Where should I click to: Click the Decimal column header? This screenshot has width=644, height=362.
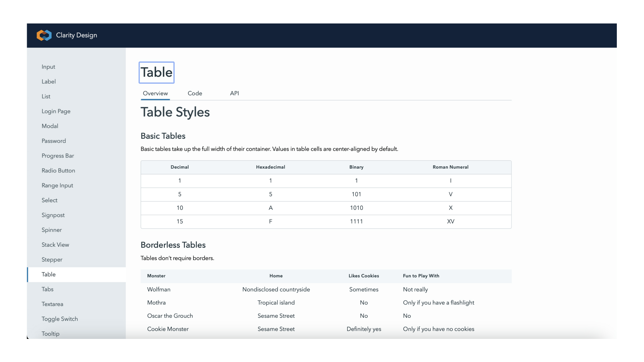pyautogui.click(x=180, y=167)
